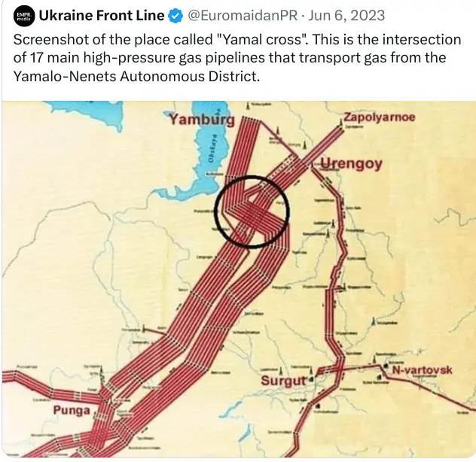Select the Punga label on the map
The height and width of the screenshot is (462, 476).
click(72, 410)
